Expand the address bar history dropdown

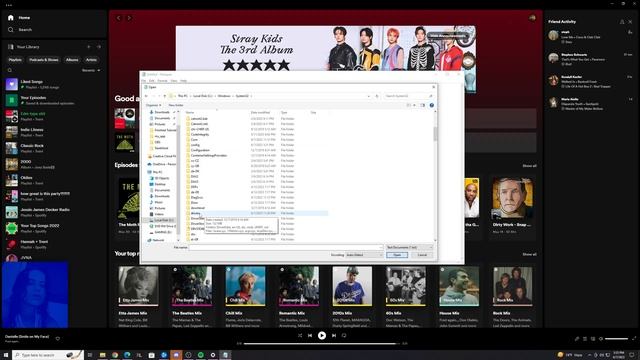(369, 96)
